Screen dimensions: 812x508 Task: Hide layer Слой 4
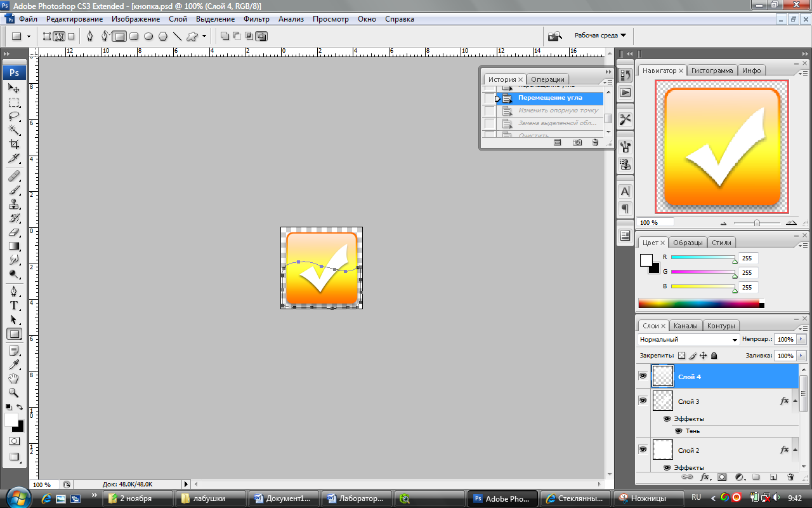click(x=643, y=376)
